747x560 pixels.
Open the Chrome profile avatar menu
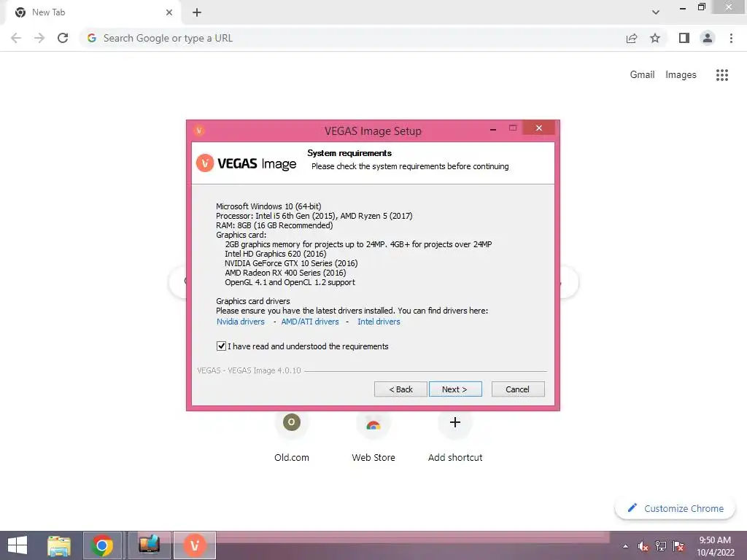708,38
